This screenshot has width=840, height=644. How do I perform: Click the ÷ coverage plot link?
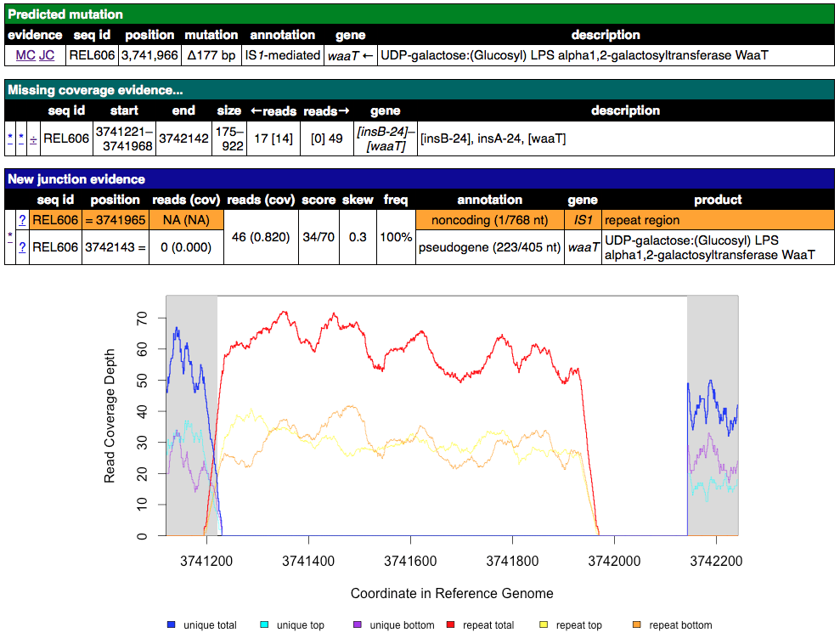coord(33,138)
